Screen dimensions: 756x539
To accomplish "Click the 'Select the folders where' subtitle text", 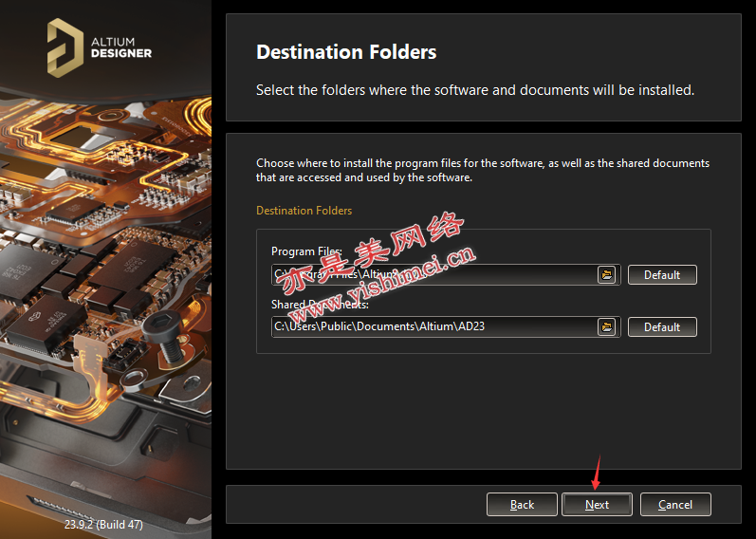I will point(475,90).
